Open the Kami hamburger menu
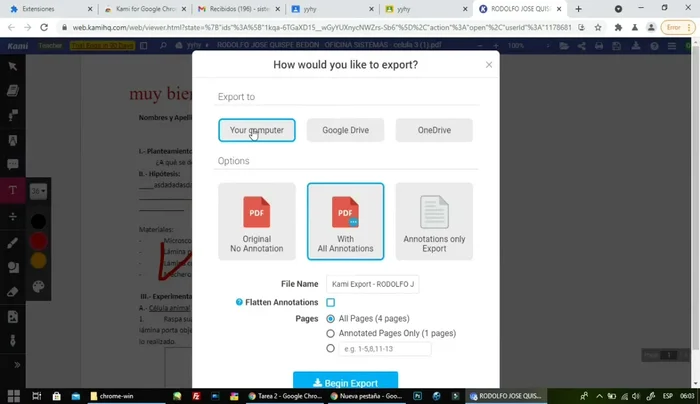700x404 pixels. [672, 46]
